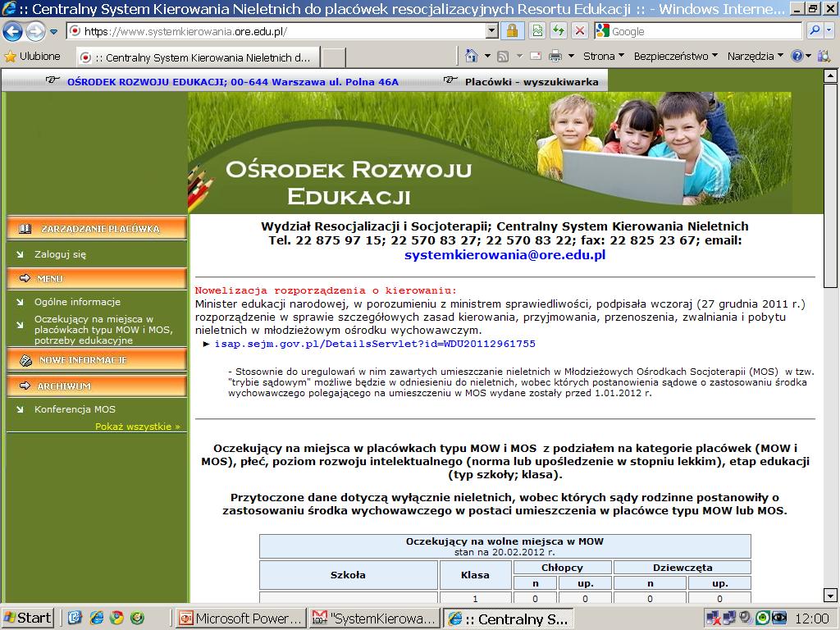
Task: Click the Zaloguj się link
Action: click(x=60, y=254)
